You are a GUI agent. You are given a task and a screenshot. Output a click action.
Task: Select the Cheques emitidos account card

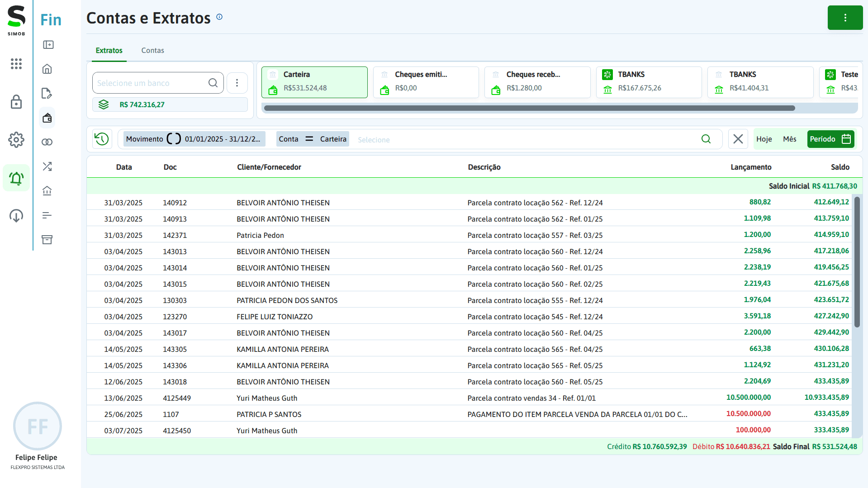(x=426, y=82)
